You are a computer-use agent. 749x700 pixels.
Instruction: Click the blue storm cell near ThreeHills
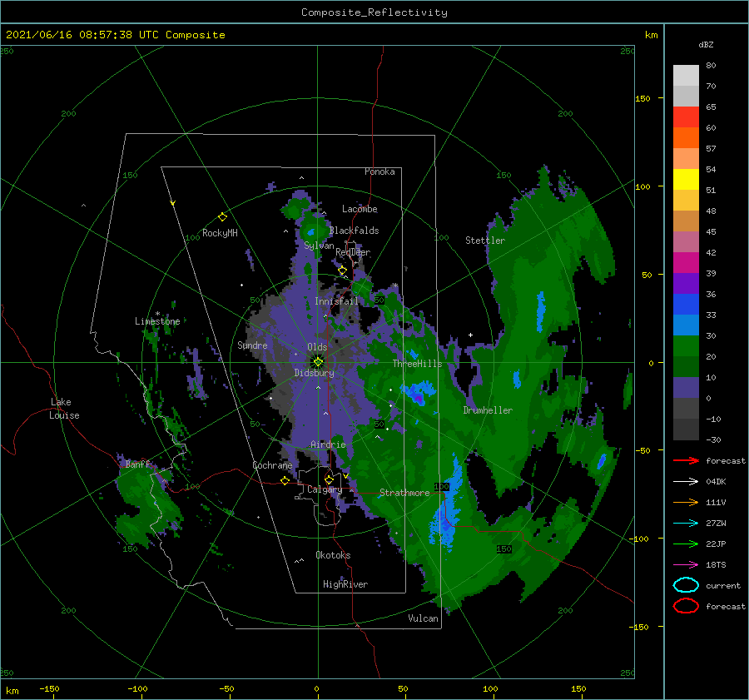418,392
